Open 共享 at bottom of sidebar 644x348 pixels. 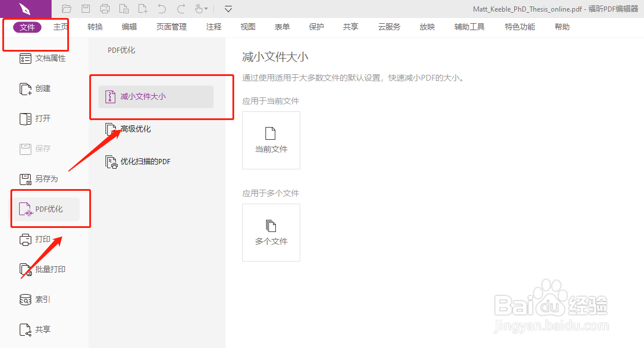click(42, 329)
